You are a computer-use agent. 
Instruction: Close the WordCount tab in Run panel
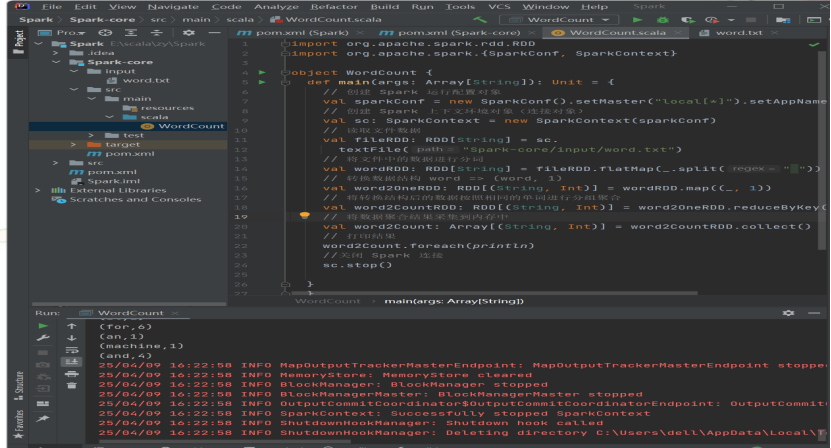click(175, 313)
